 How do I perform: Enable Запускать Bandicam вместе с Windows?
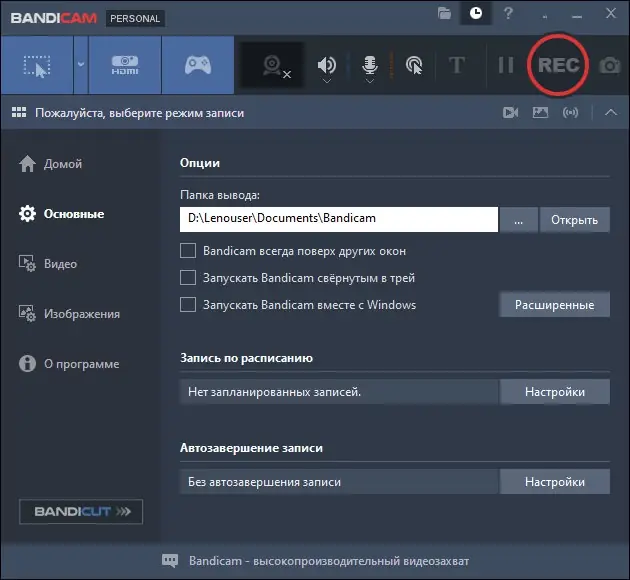pyautogui.click(x=188, y=304)
